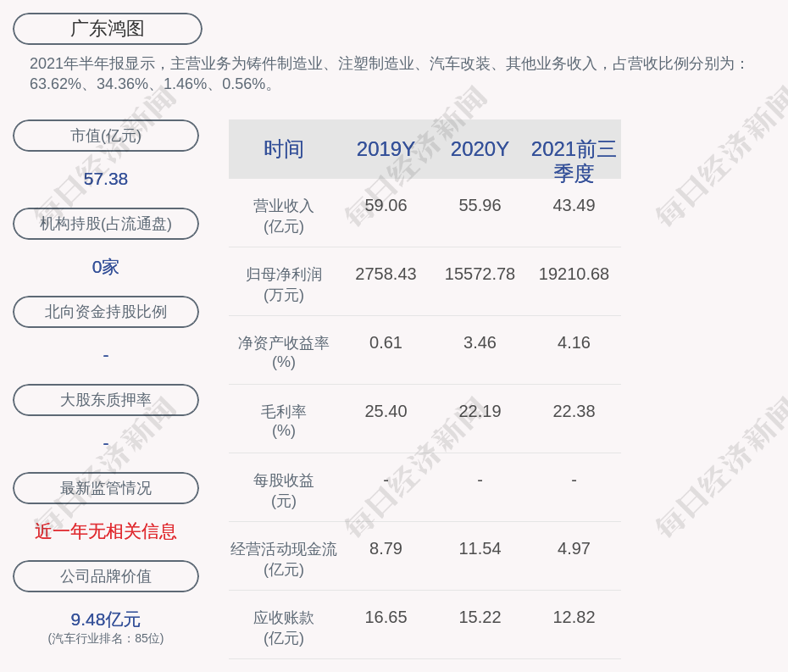Click the 广东鸿图 company name pill
The width and height of the screenshot is (788, 672).
point(108,29)
